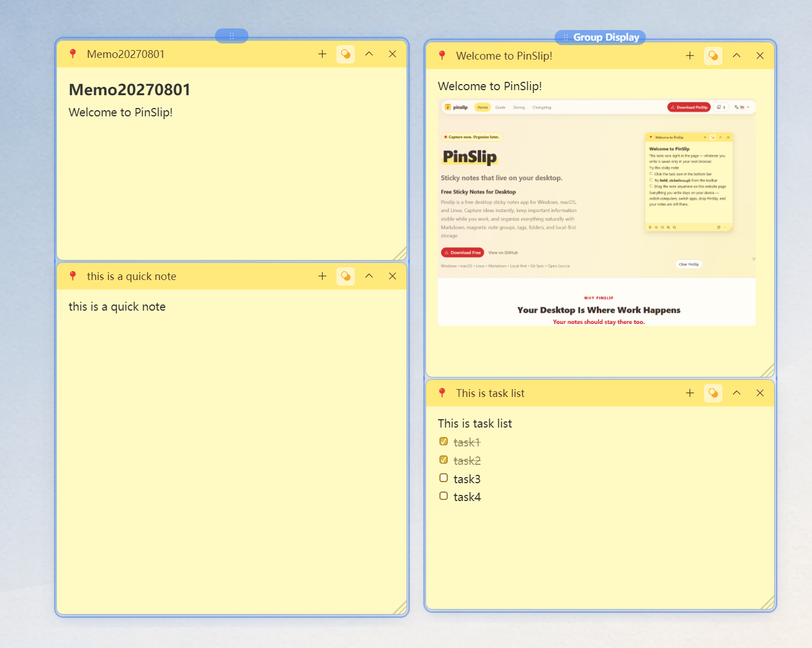Image resolution: width=812 pixels, height=648 pixels.
Task: Check the task4 checkbox
Action: tap(443, 496)
